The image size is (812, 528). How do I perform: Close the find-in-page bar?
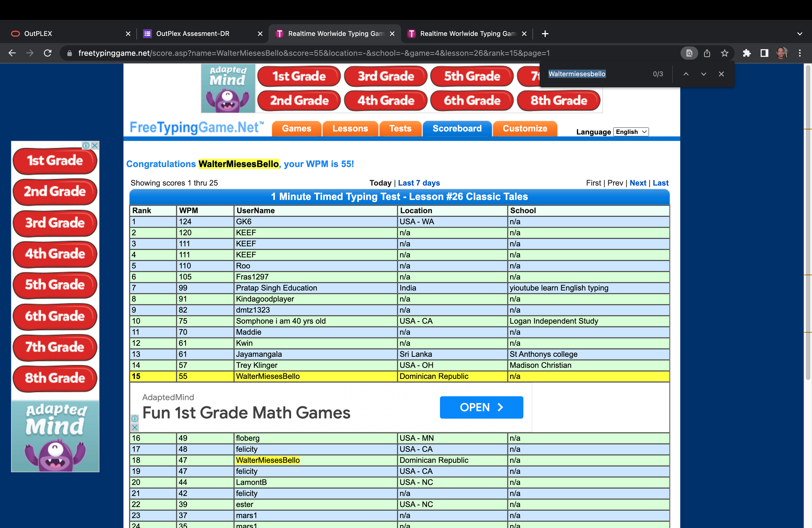(721, 74)
